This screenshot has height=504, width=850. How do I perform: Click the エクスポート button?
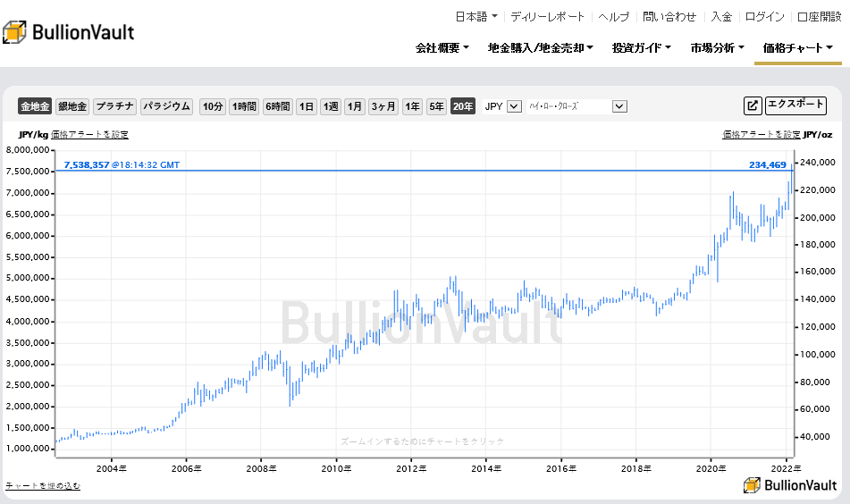795,105
